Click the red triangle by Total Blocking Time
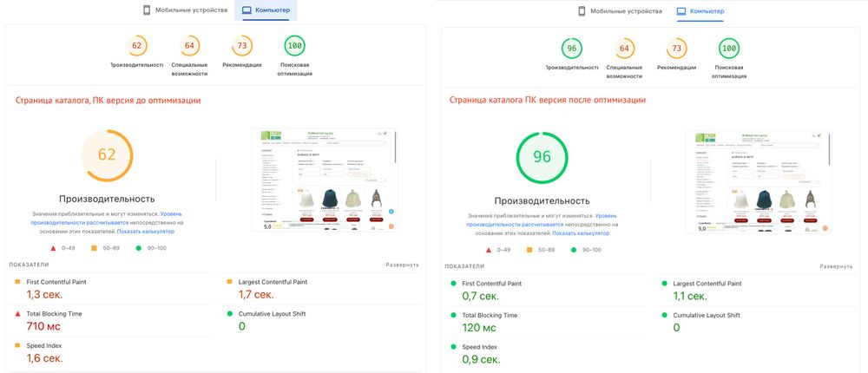 click(17, 314)
